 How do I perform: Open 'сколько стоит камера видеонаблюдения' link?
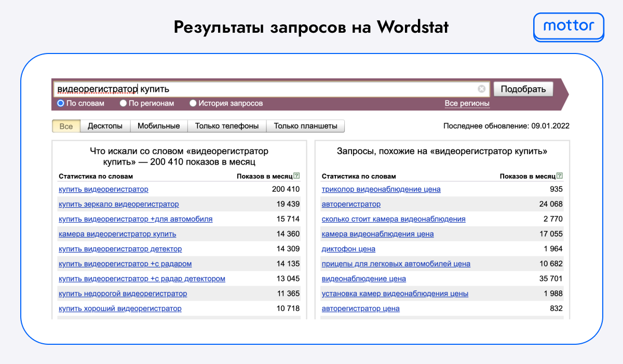pyautogui.click(x=394, y=219)
